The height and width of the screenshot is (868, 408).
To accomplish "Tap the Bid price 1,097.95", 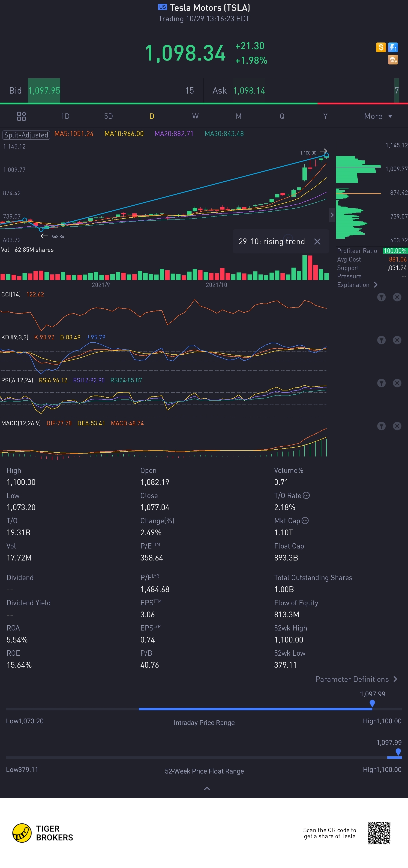I will (x=44, y=91).
